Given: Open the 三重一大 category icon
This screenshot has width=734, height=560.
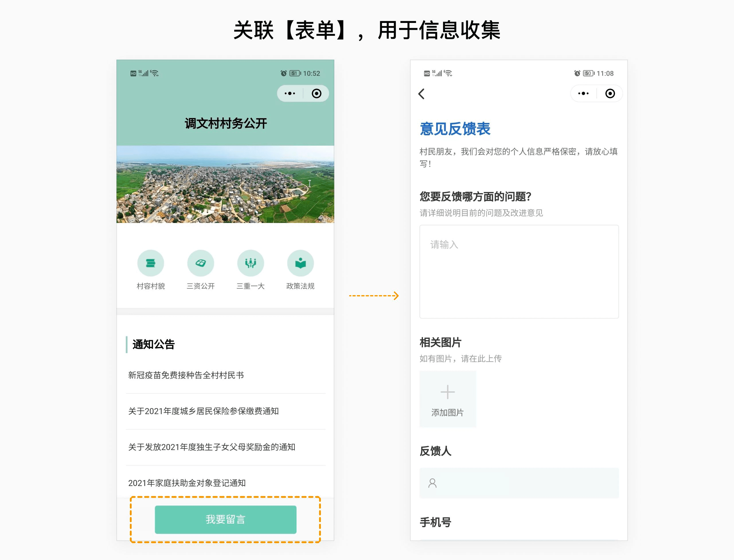Looking at the screenshot, I should click(x=250, y=263).
